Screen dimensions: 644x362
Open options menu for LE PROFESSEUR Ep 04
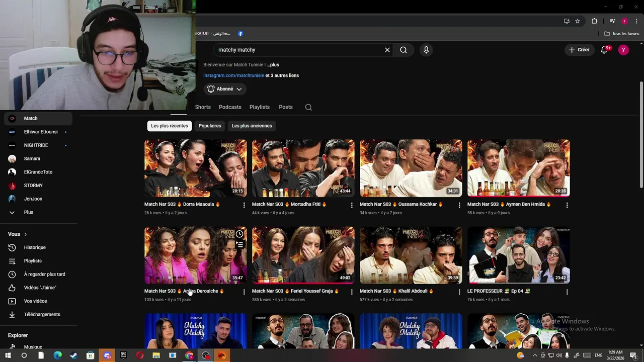(x=567, y=292)
